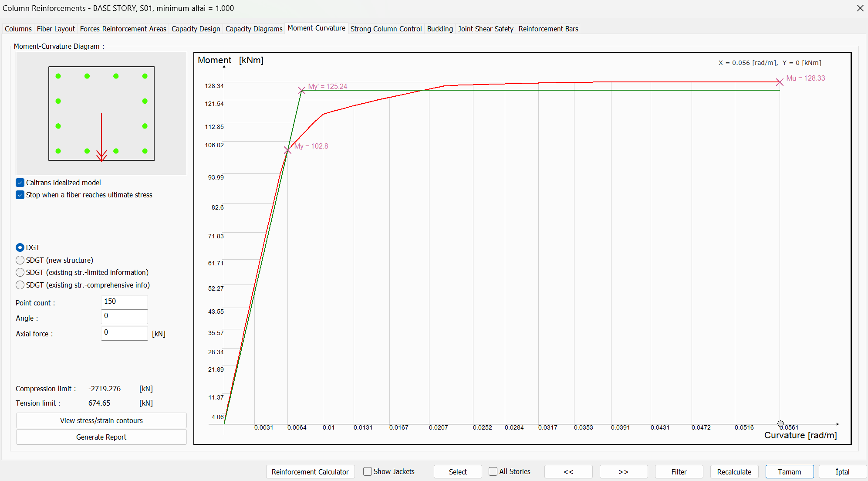Click the Mu = 128.33 ultimate point marker

click(x=780, y=82)
